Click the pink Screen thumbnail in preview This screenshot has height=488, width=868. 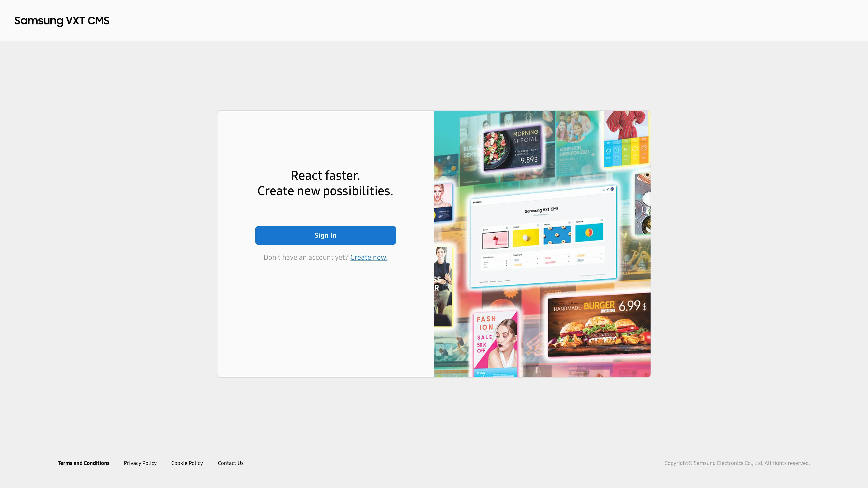495,240
